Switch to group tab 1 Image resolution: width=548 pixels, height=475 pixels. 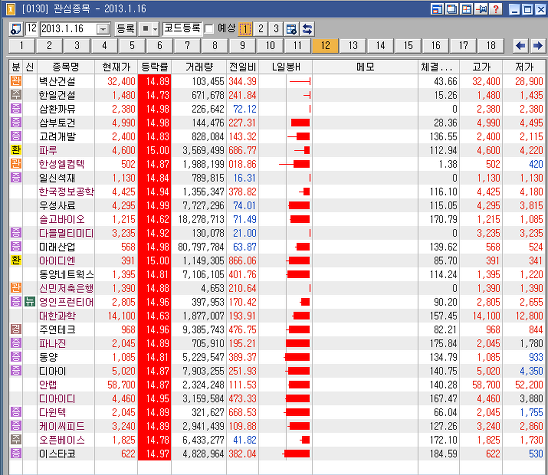click(21, 45)
